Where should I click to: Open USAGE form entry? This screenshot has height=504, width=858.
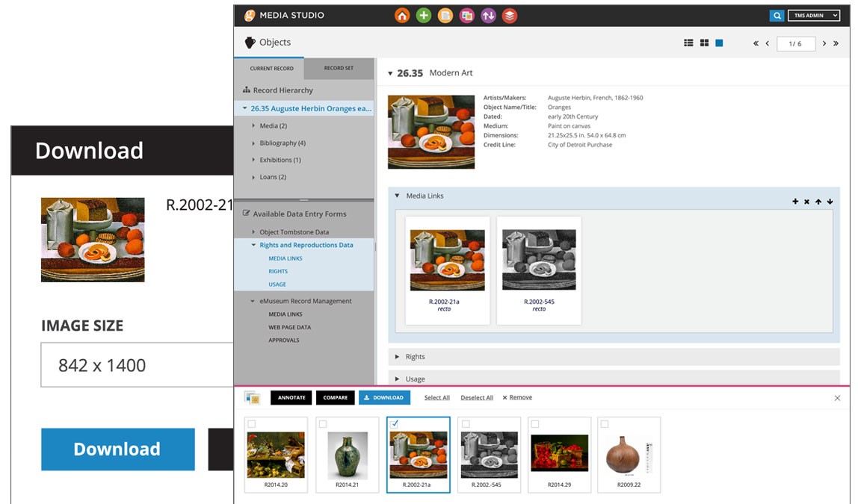(277, 284)
